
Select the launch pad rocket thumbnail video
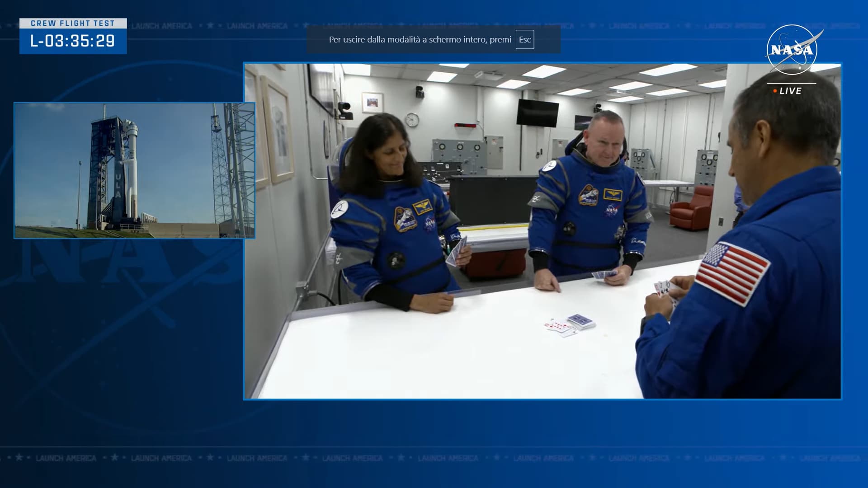(134, 170)
